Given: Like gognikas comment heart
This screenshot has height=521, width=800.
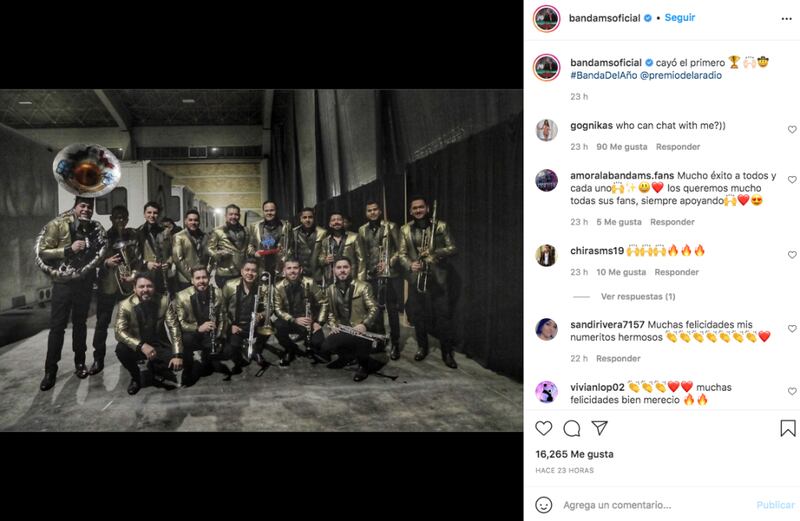Looking at the screenshot, I should pos(792,130).
